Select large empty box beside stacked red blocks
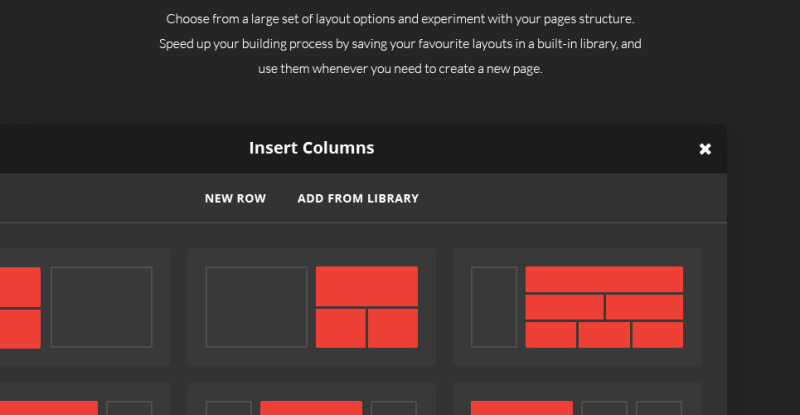 click(x=102, y=307)
